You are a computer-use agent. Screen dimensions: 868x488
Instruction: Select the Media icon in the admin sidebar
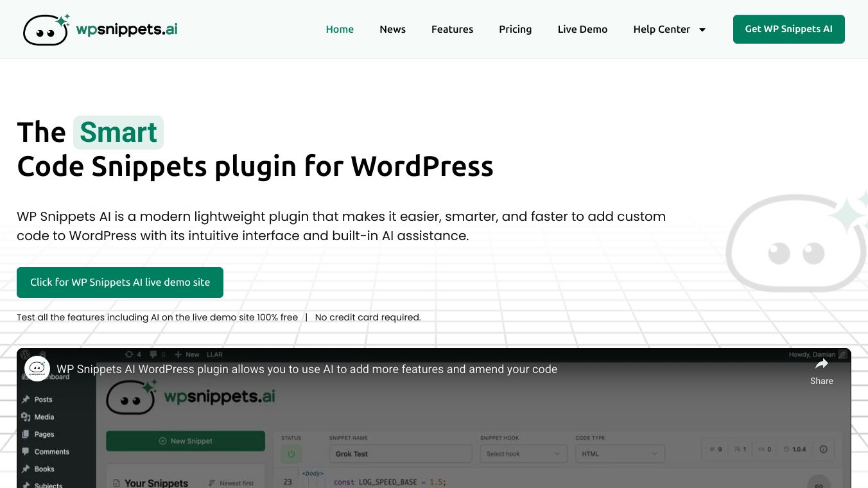click(26, 417)
